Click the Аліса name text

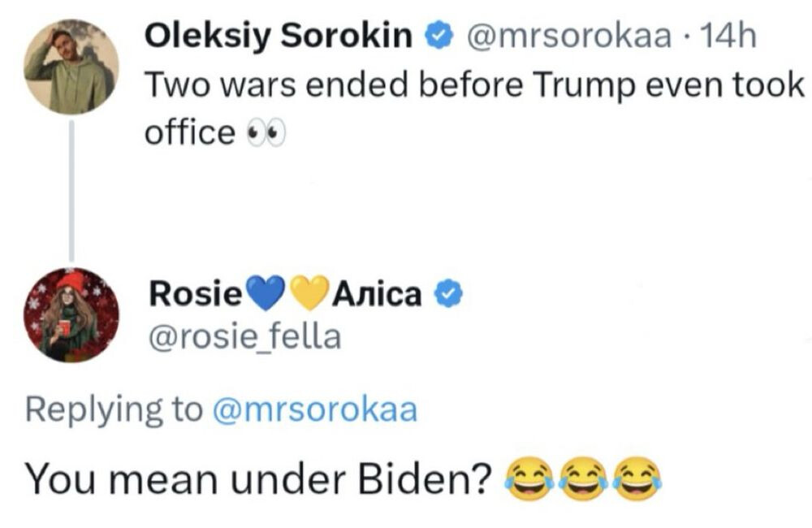point(378,296)
